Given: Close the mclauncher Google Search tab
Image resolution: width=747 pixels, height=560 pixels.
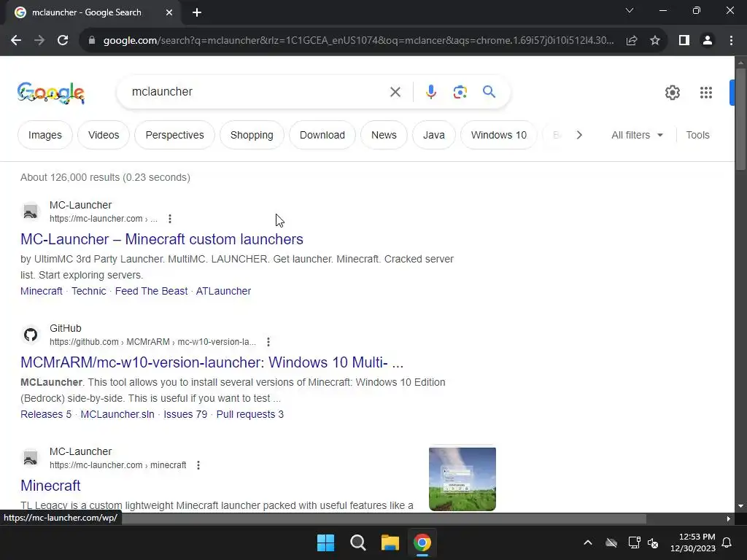Looking at the screenshot, I should coord(169,13).
